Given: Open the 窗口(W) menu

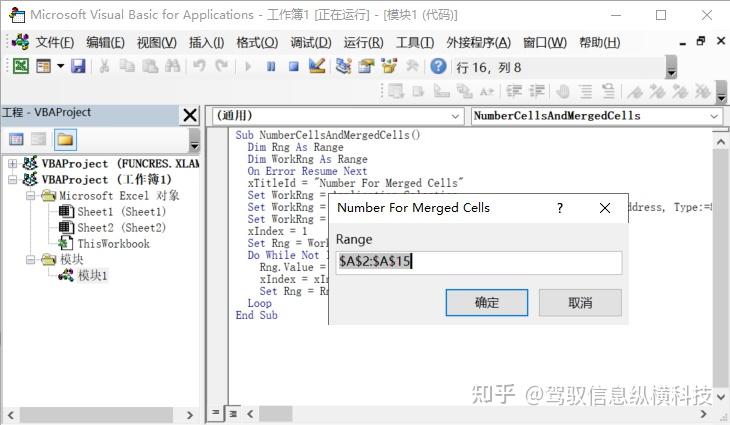Looking at the screenshot, I should (x=545, y=43).
